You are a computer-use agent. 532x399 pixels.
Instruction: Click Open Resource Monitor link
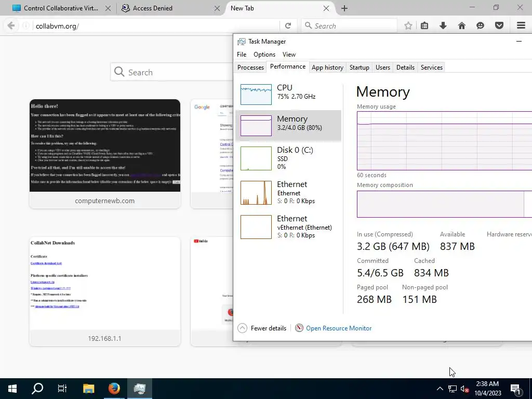(339, 328)
